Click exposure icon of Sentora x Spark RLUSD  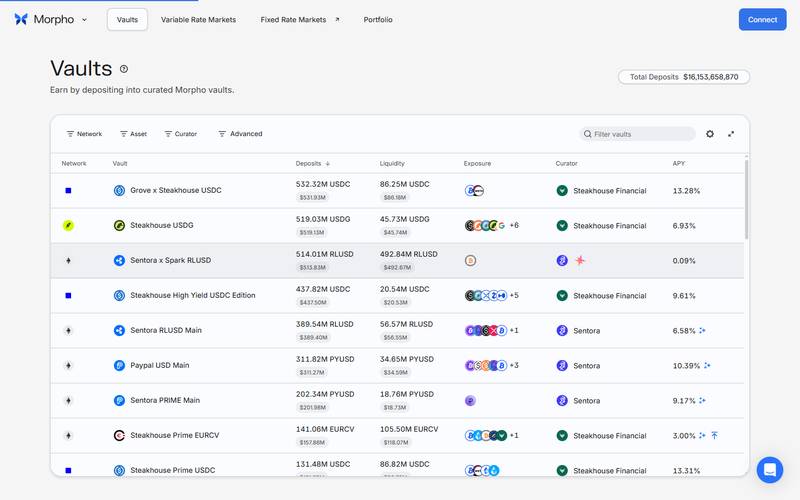[470, 260]
